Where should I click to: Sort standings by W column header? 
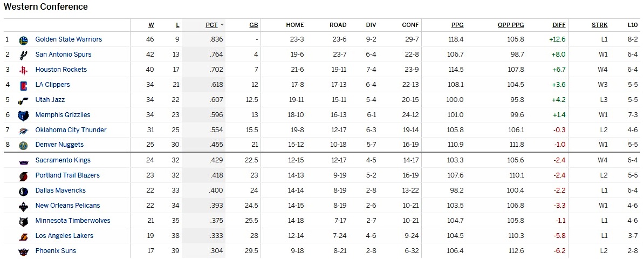(151, 25)
